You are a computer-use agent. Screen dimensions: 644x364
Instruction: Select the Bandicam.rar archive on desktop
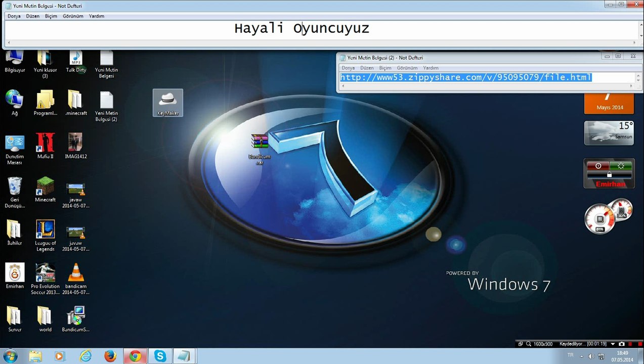coord(260,149)
